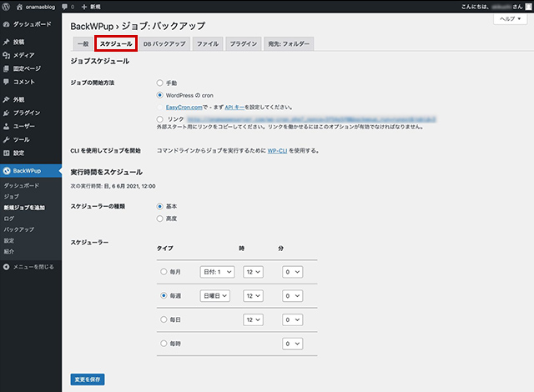Select WordPress の cron start method
This screenshot has width=534, height=392.
pyautogui.click(x=159, y=95)
